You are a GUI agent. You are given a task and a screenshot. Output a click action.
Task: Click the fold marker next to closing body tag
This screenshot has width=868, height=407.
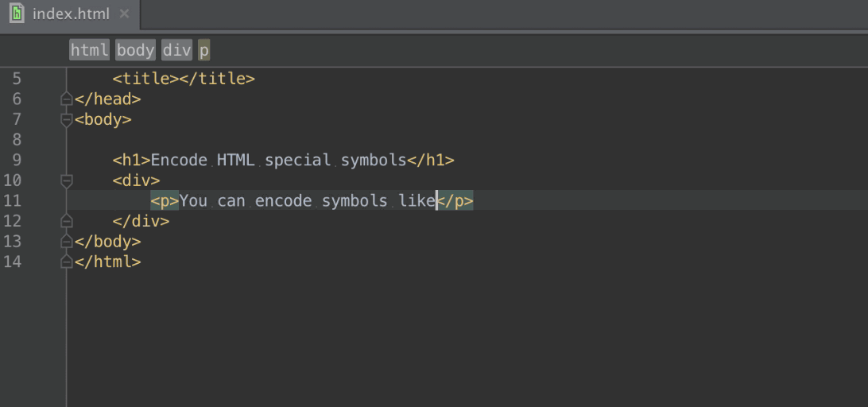tap(67, 242)
